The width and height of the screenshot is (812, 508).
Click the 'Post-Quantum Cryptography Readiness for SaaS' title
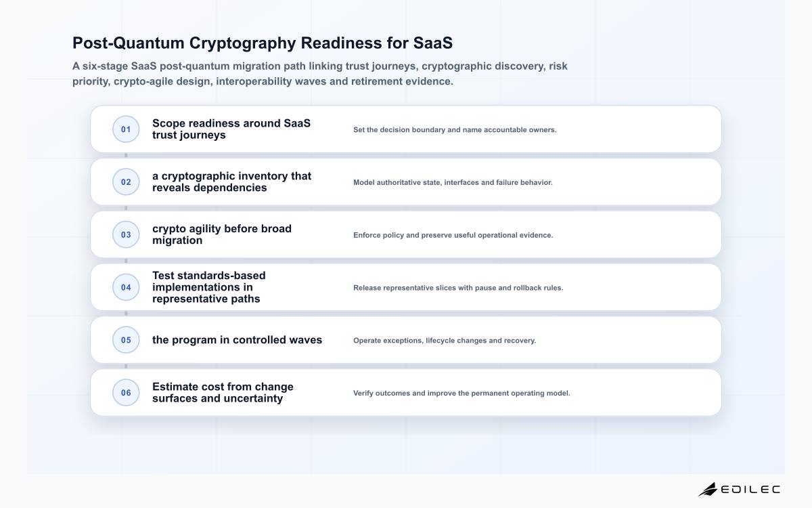(263, 43)
